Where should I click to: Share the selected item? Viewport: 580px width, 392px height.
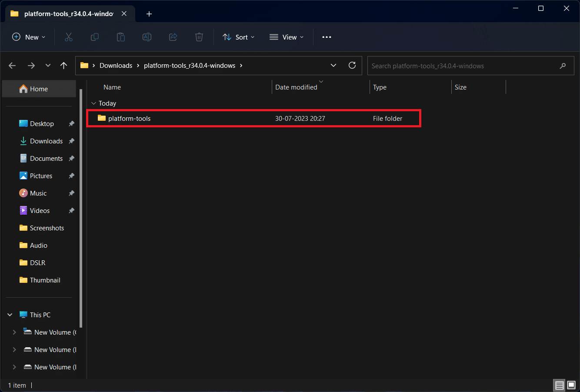pos(173,37)
